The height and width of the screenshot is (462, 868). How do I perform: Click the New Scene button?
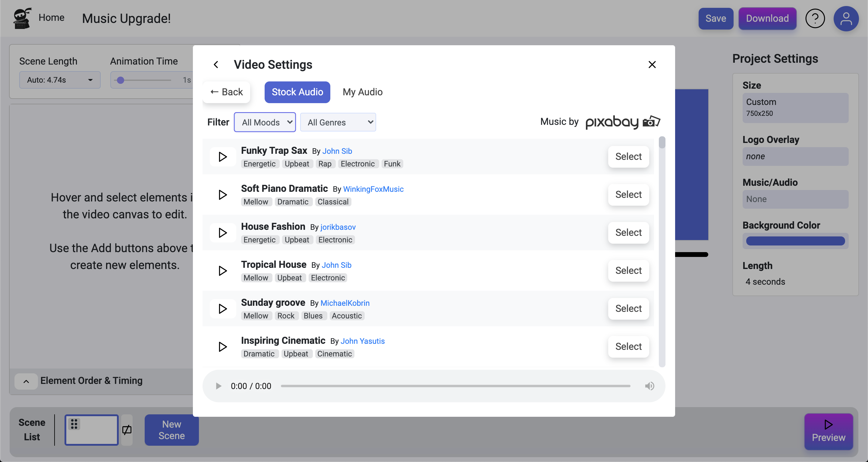pyautogui.click(x=172, y=430)
